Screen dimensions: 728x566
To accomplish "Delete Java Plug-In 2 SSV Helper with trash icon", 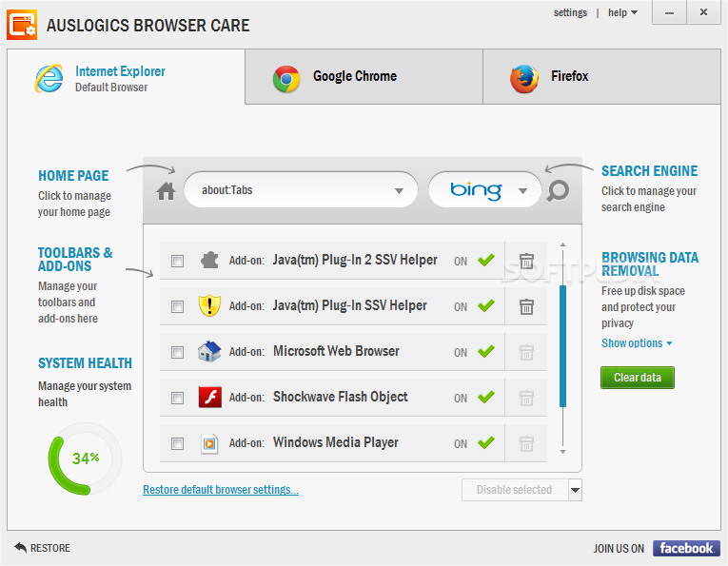I will (x=526, y=261).
